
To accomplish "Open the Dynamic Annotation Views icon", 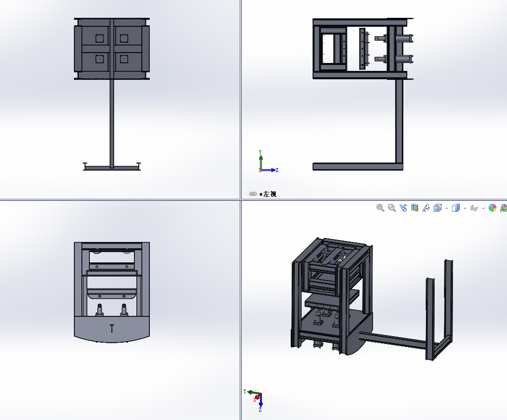I will pos(426,208).
